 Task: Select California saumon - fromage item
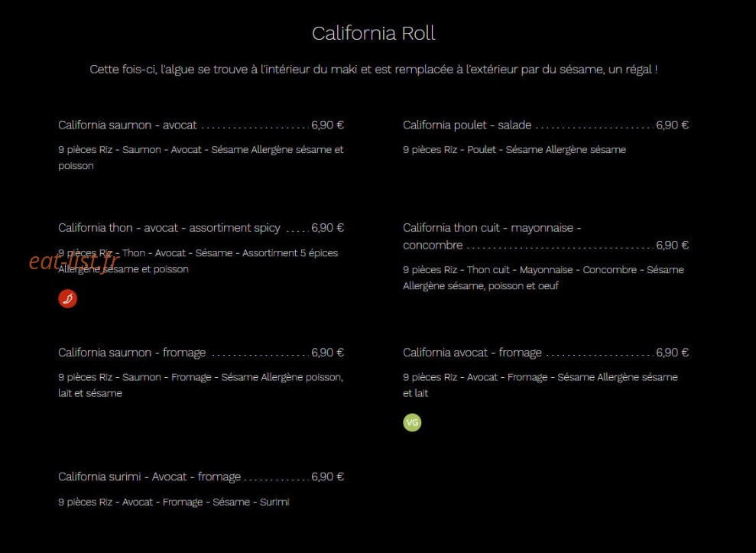tap(132, 353)
